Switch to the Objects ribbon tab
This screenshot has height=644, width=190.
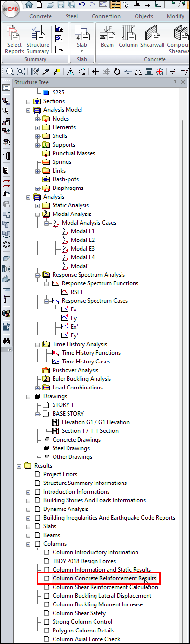[144, 16]
